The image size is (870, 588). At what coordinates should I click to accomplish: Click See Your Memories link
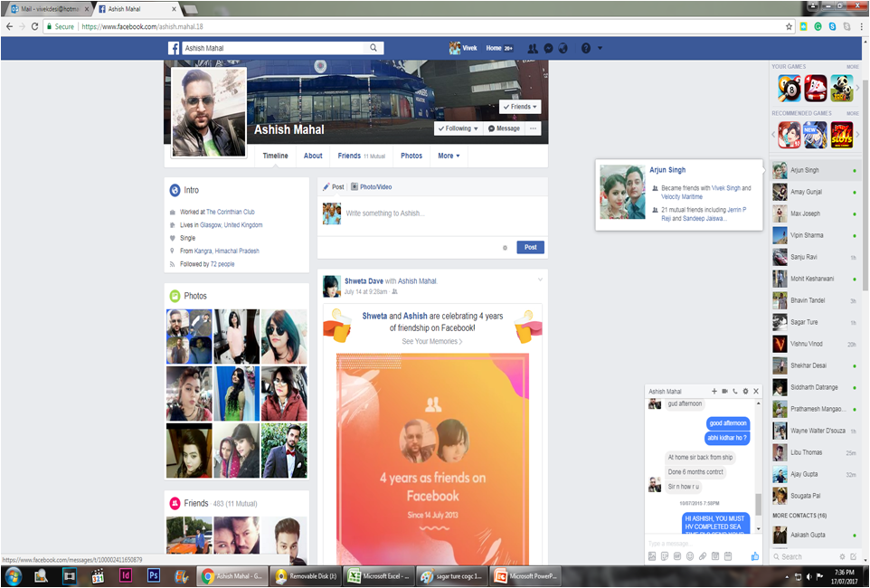(432, 341)
